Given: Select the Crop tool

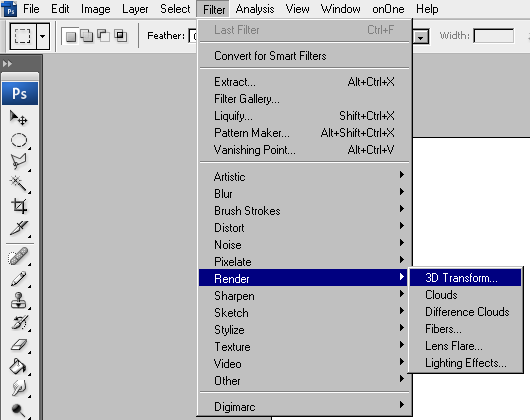Looking at the screenshot, I should point(19,206).
